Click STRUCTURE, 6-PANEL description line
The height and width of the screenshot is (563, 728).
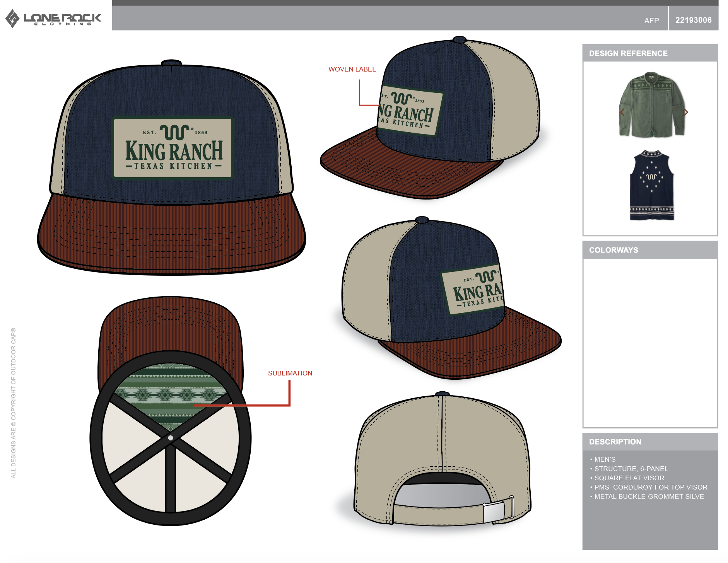(x=631, y=469)
